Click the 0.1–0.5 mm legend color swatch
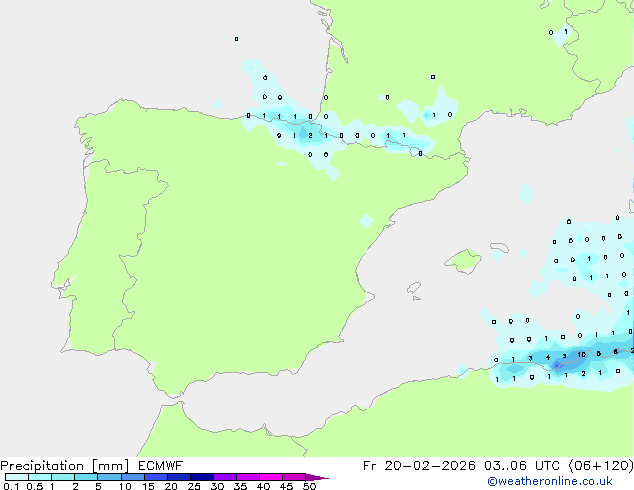The height and width of the screenshot is (490, 634). (17, 477)
